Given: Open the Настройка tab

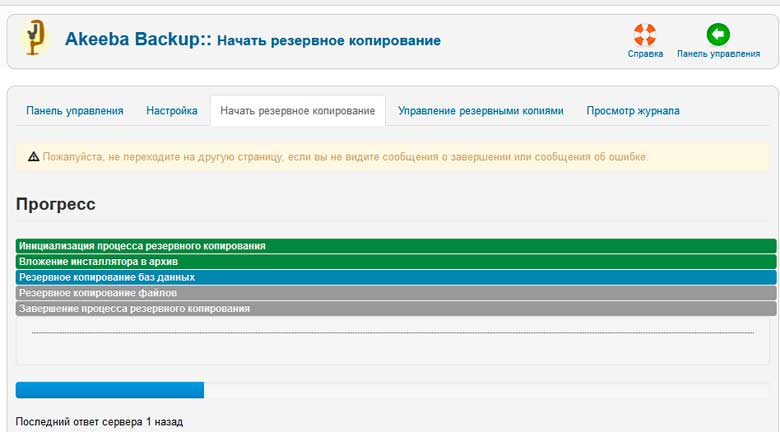Looking at the screenshot, I should [172, 110].
